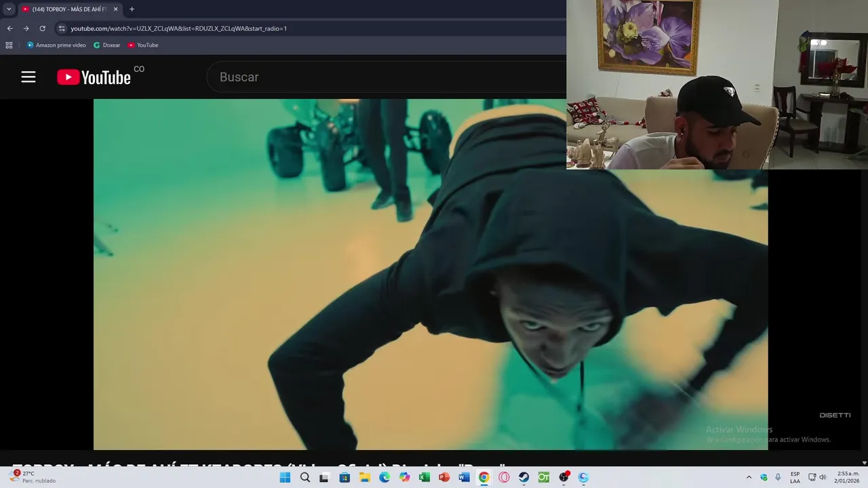This screenshot has width=868, height=488.
Task: View site information icon in address bar
Action: point(62,28)
